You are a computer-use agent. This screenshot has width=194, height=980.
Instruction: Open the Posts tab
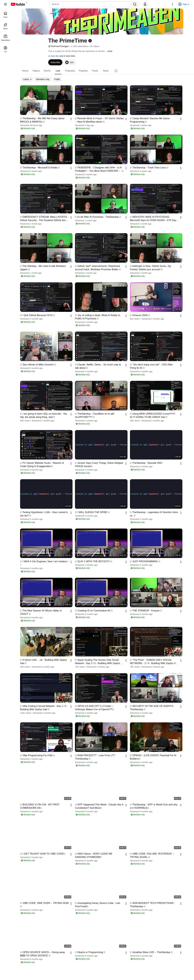pyautogui.click(x=95, y=71)
